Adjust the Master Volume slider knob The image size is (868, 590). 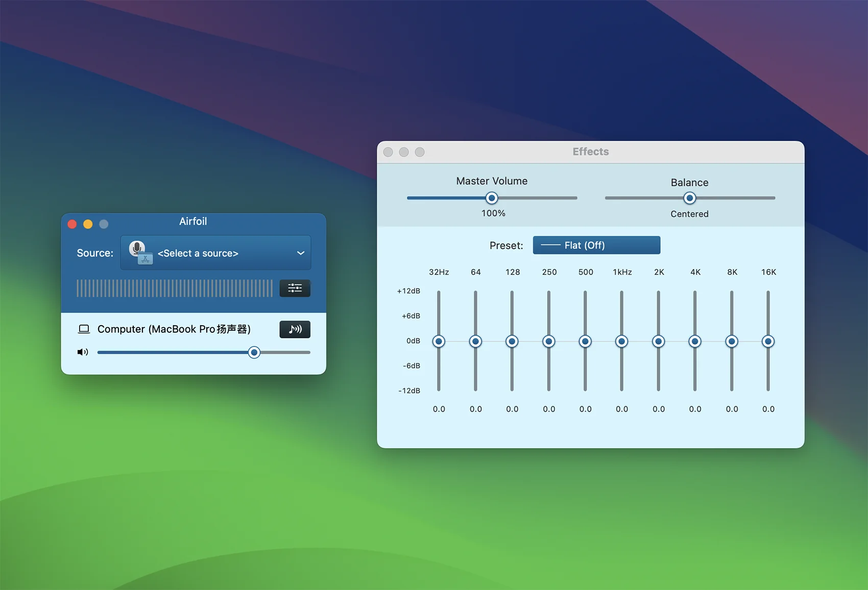coord(491,198)
